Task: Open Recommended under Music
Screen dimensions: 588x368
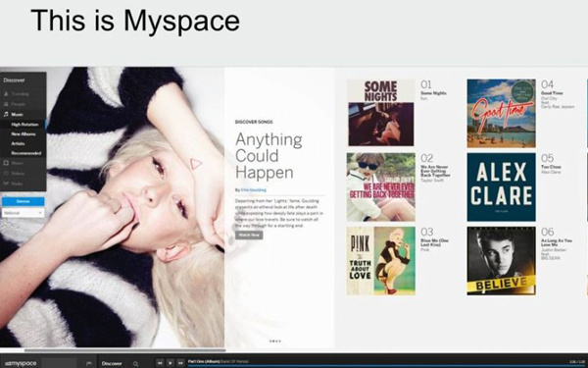Action: click(26, 153)
